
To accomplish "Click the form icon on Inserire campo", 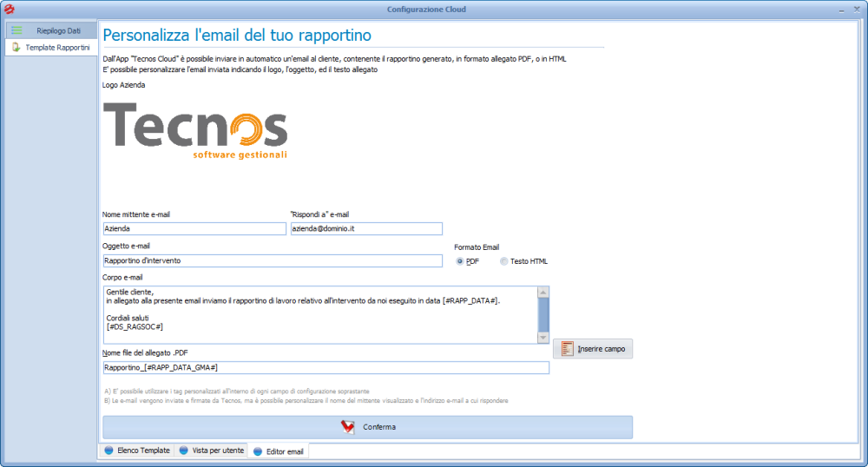I will click(x=567, y=349).
